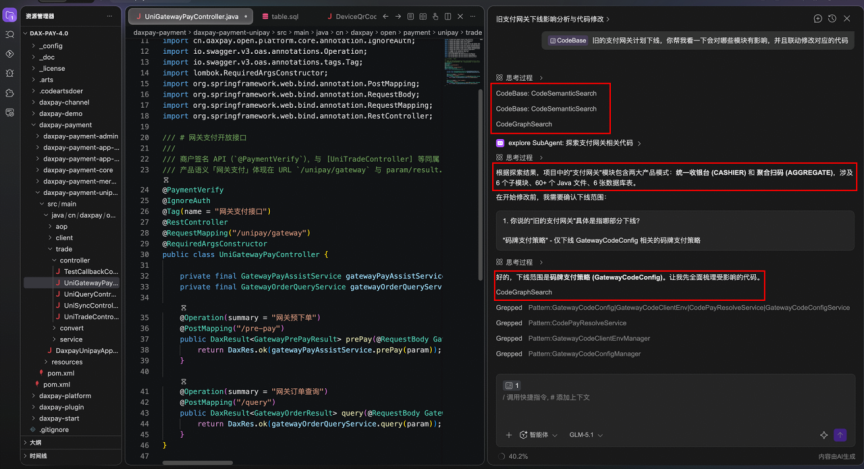Open the Explorer icon in activity bar

[x=9, y=15]
